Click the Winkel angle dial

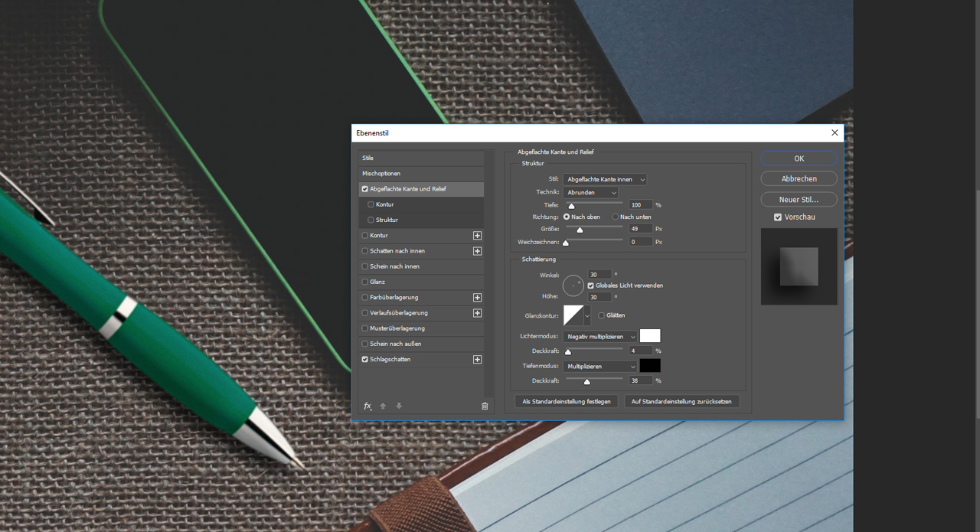pyautogui.click(x=573, y=286)
